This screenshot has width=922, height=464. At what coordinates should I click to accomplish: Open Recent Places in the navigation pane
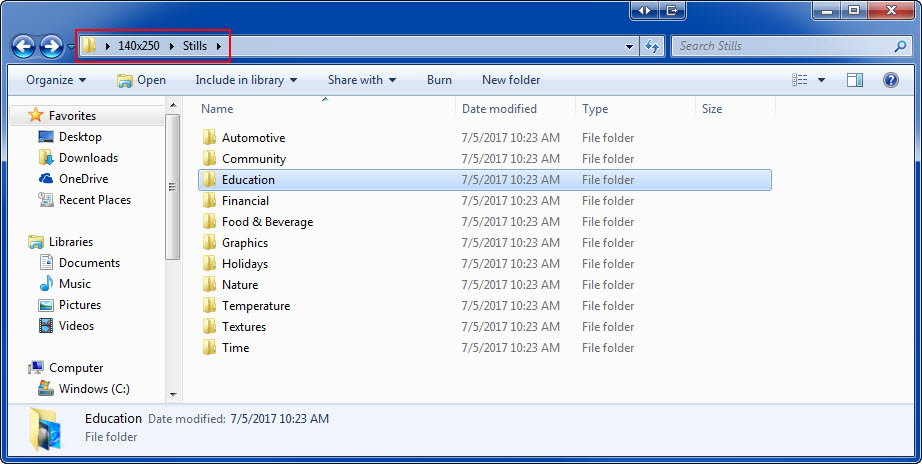point(95,200)
